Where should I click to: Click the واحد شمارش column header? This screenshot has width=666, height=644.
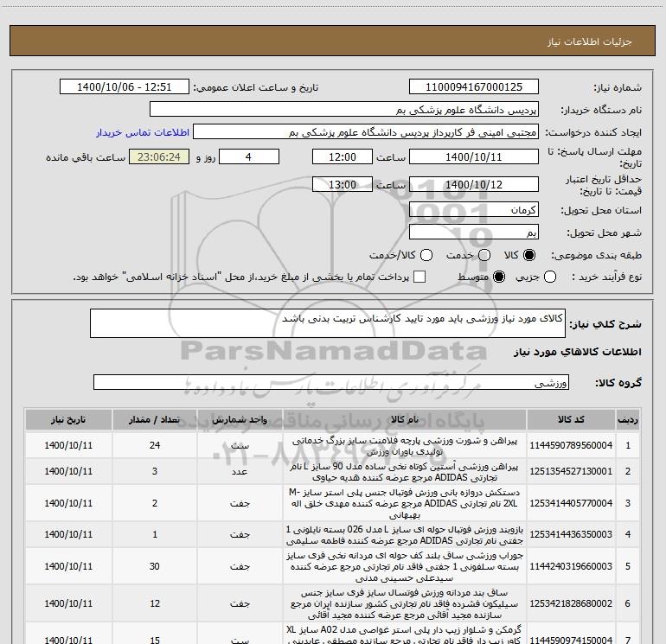(240, 419)
